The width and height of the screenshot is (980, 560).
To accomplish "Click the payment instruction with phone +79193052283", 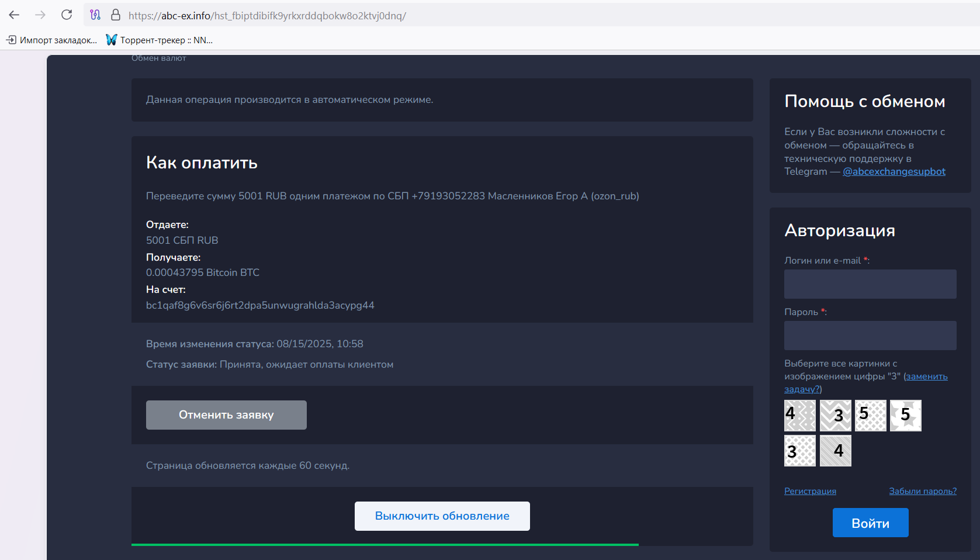I will pyautogui.click(x=393, y=196).
